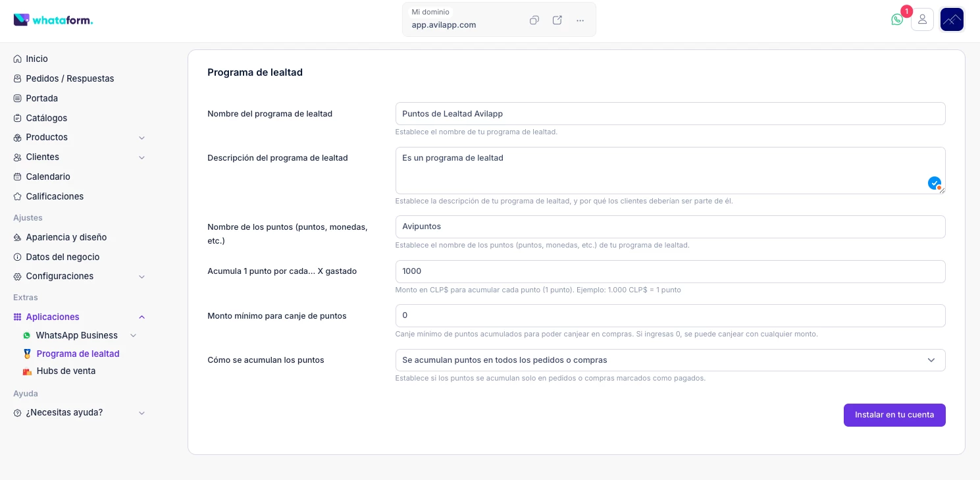Click Instalar en tu cuenta button
Image resolution: width=980 pixels, height=480 pixels.
tap(894, 415)
